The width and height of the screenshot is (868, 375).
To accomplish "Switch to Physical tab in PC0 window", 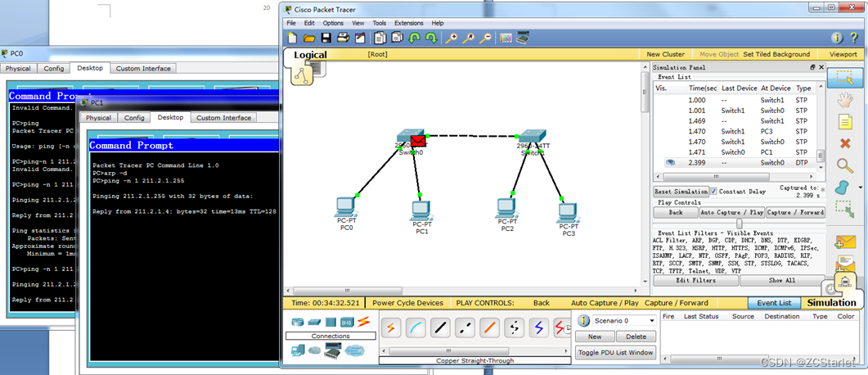I will click(19, 69).
